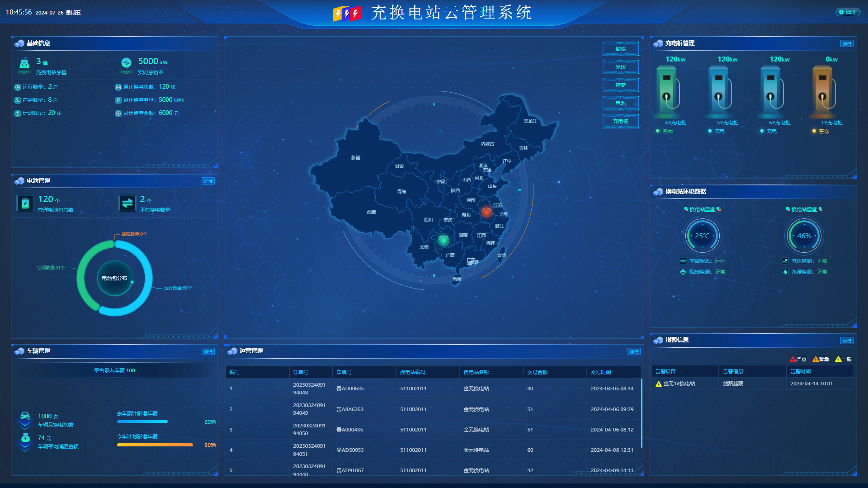This screenshot has width=868, height=488.
Task: Open 详情 in the 电池管理 panel
Action: pos(208,181)
